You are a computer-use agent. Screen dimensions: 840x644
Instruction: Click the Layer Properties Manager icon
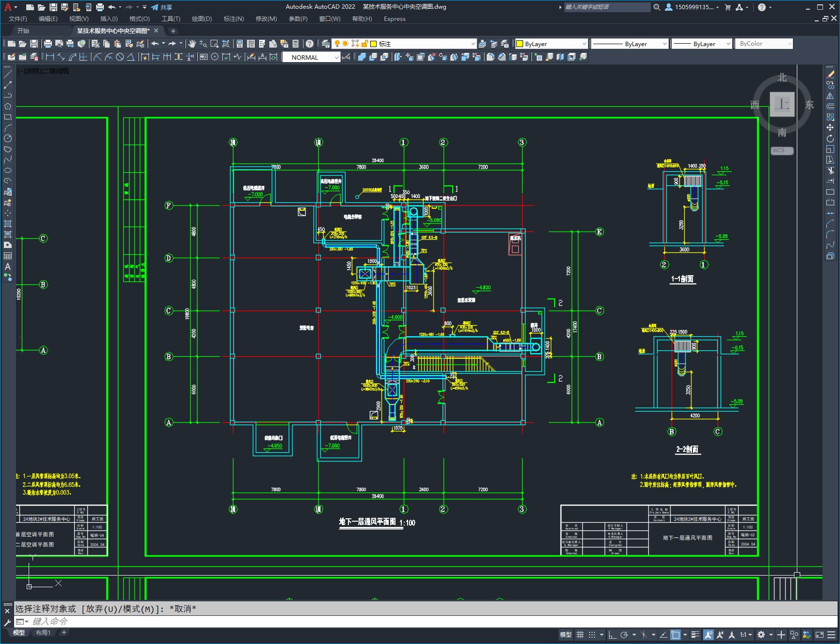pos(326,44)
